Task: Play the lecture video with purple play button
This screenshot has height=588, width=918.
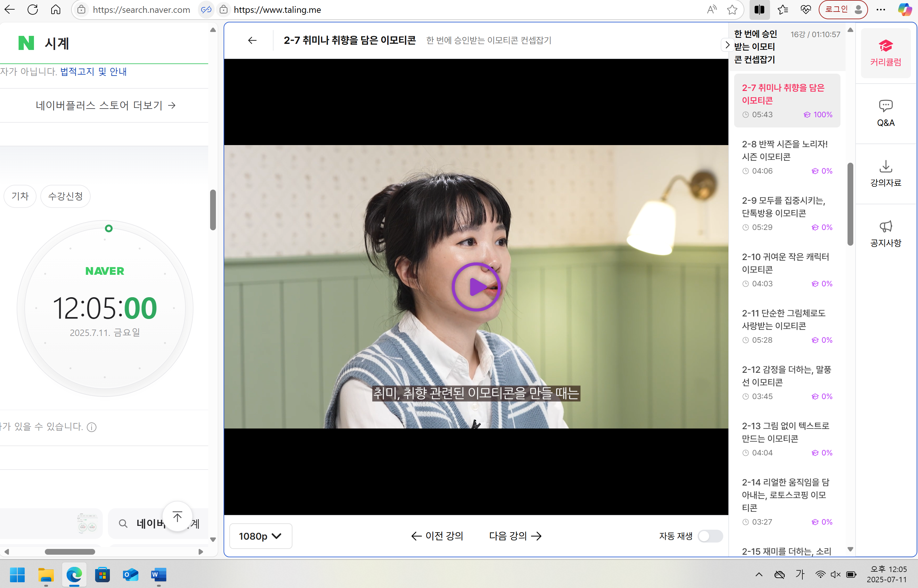Action: pos(476,287)
